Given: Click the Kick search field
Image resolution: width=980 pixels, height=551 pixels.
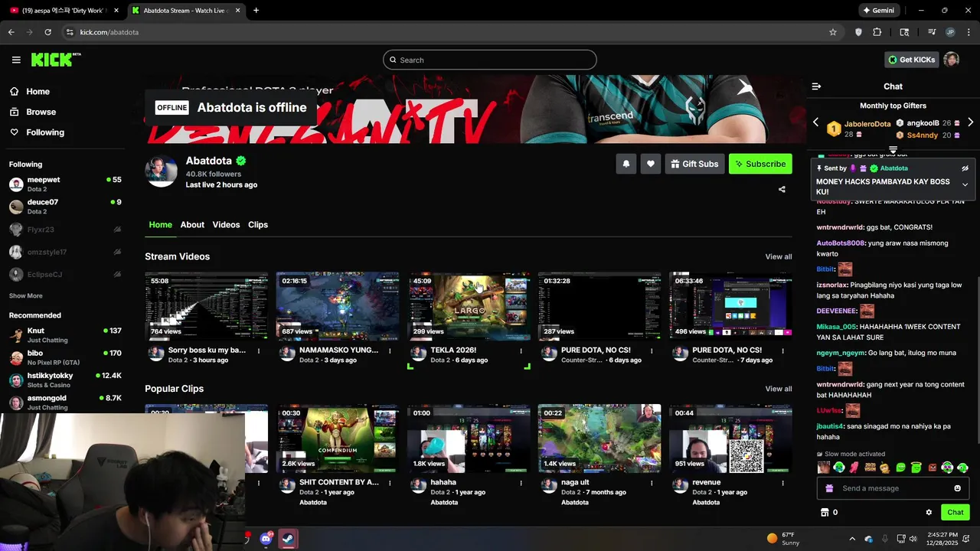Looking at the screenshot, I should [490, 60].
